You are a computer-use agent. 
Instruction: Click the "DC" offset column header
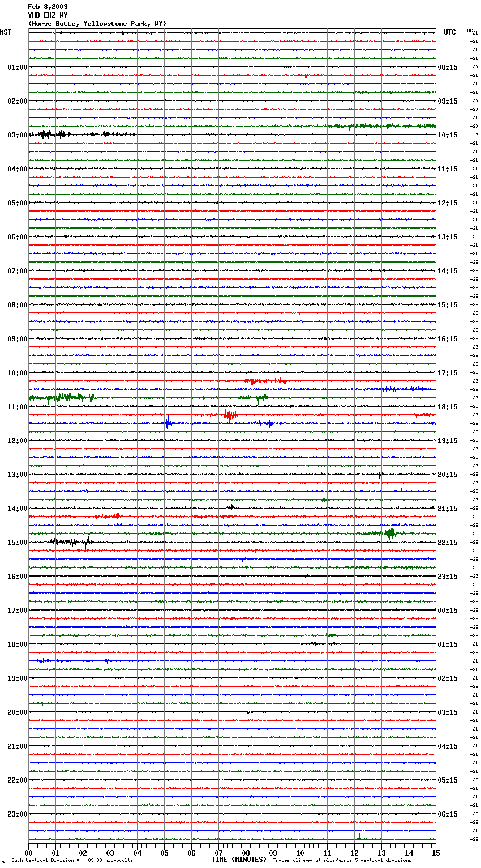coord(471,31)
